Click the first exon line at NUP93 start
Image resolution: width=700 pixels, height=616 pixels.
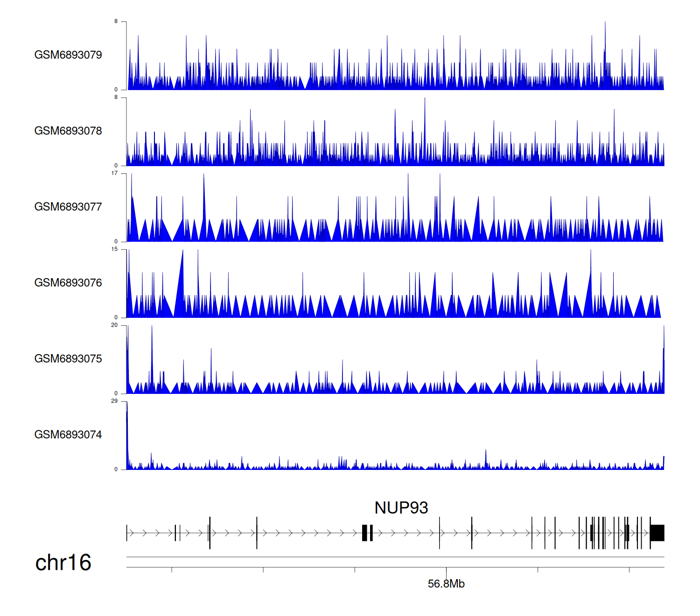126,533
